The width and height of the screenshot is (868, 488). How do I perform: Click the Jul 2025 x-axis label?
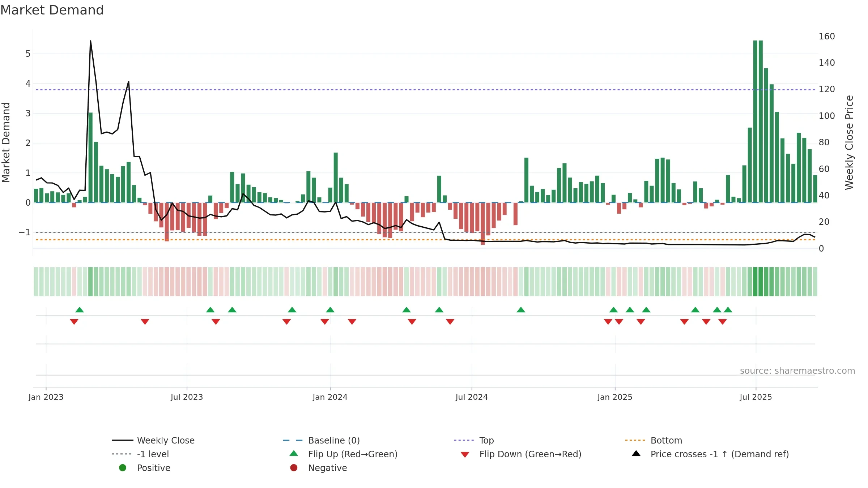pyautogui.click(x=756, y=397)
